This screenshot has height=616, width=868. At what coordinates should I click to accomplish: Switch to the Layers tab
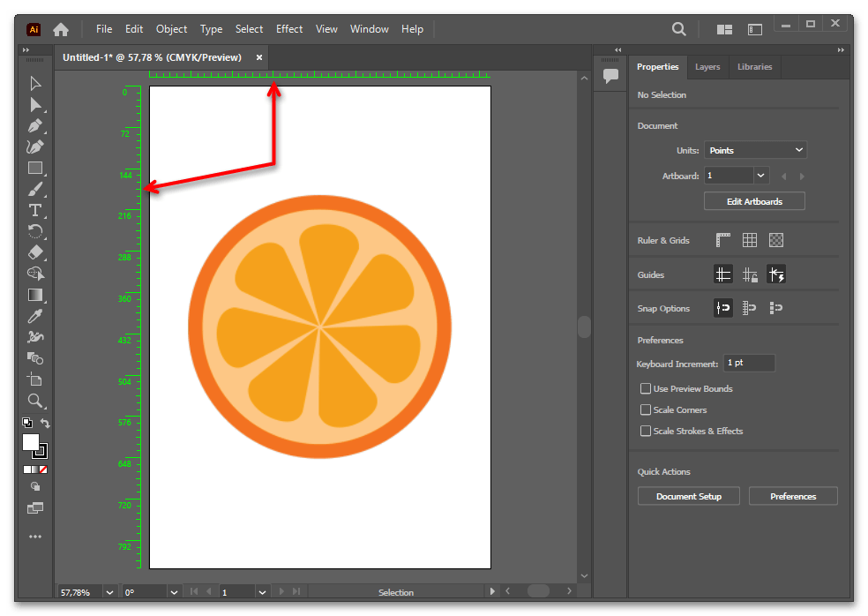(707, 67)
